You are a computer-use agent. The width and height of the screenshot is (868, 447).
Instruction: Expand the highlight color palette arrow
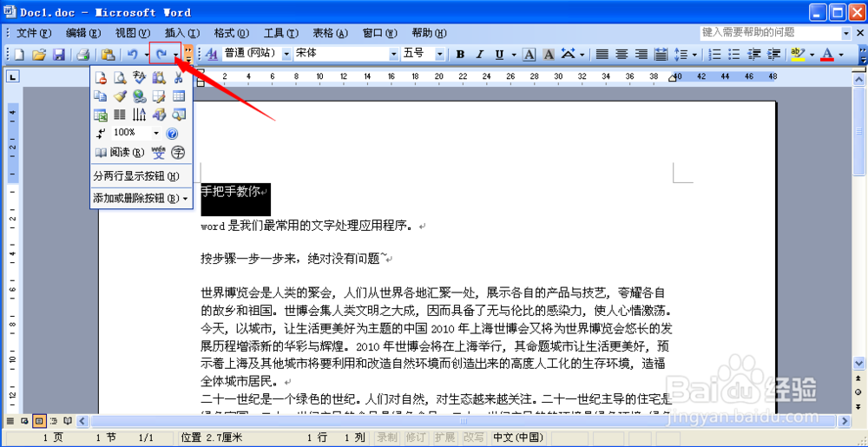(812, 54)
